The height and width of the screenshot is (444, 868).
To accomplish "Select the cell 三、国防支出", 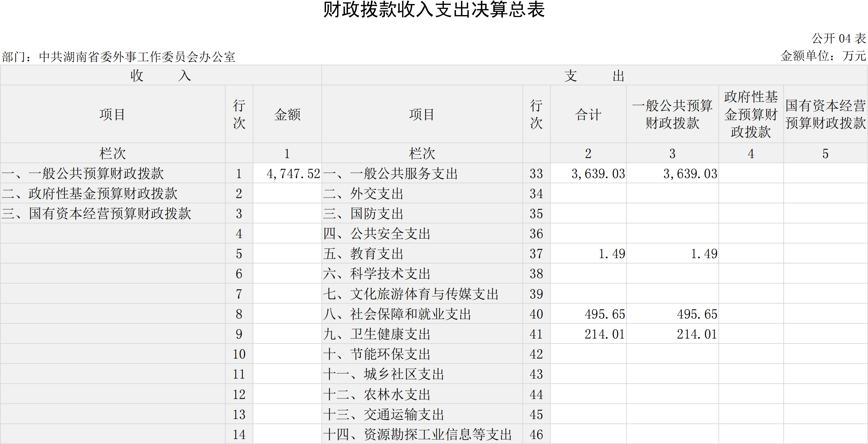I will [x=422, y=213].
